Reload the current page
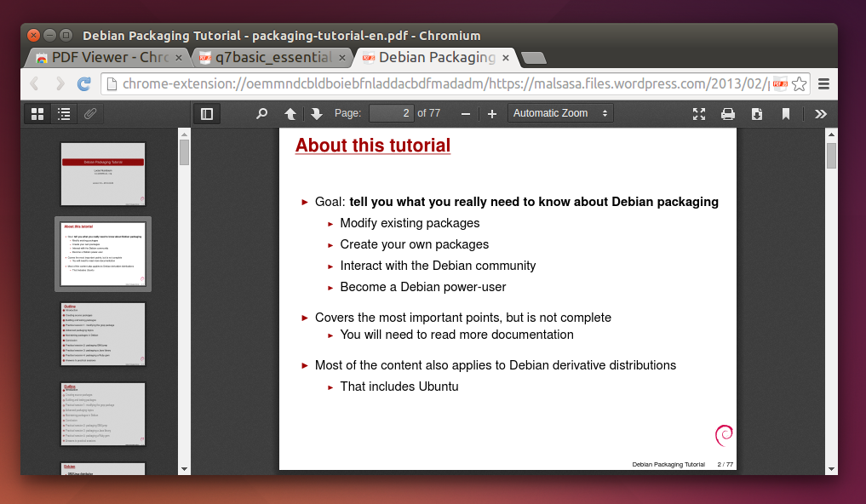The width and height of the screenshot is (866, 504). [x=83, y=83]
